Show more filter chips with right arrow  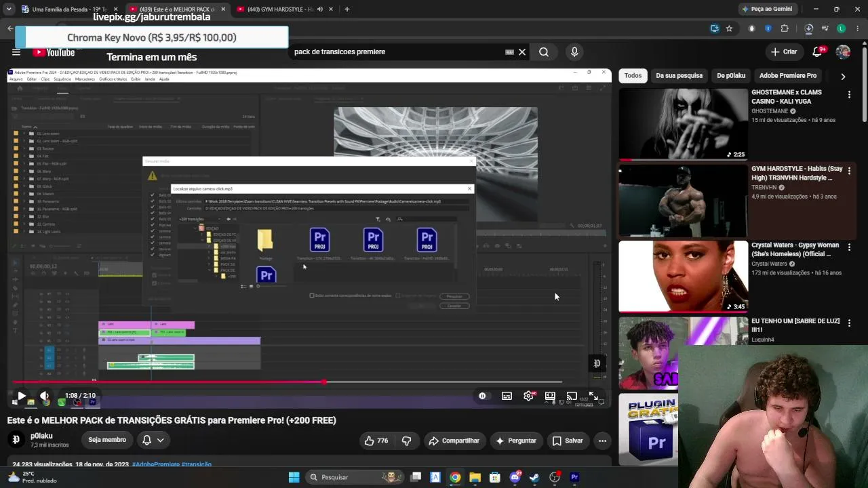pyautogui.click(x=843, y=77)
